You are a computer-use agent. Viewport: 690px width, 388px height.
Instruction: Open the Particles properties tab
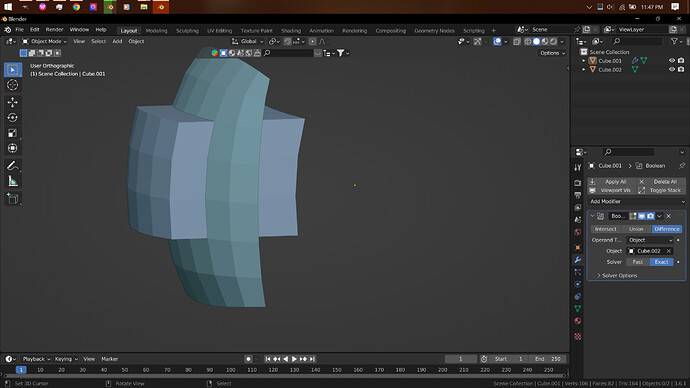coord(578,272)
